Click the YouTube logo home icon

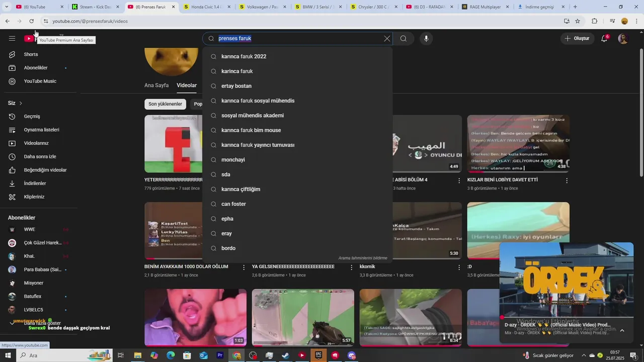coord(29,38)
